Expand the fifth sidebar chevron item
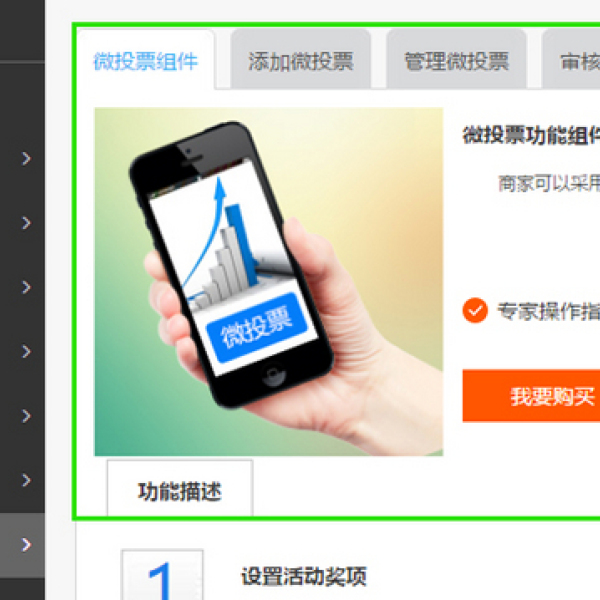The width and height of the screenshot is (600, 600). click(x=26, y=416)
